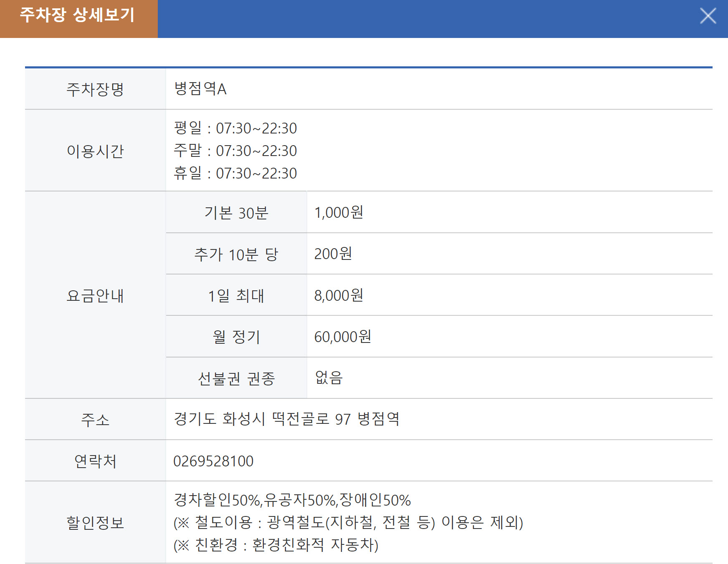
Task: Click the 기본 30분 fee label
Action: 236,212
